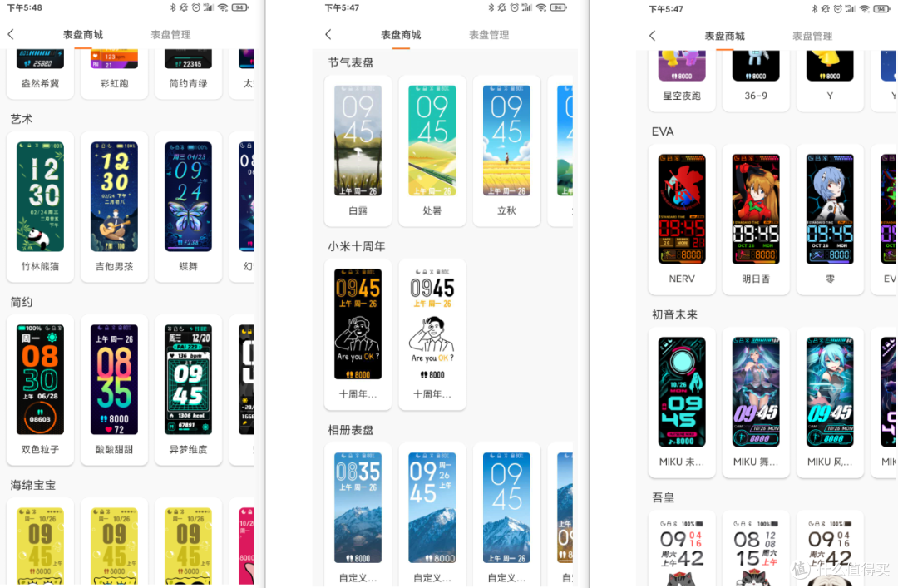Tap the Bluetooth icon in the right screen status bar
This screenshot has height=588, width=898.
point(815,8)
